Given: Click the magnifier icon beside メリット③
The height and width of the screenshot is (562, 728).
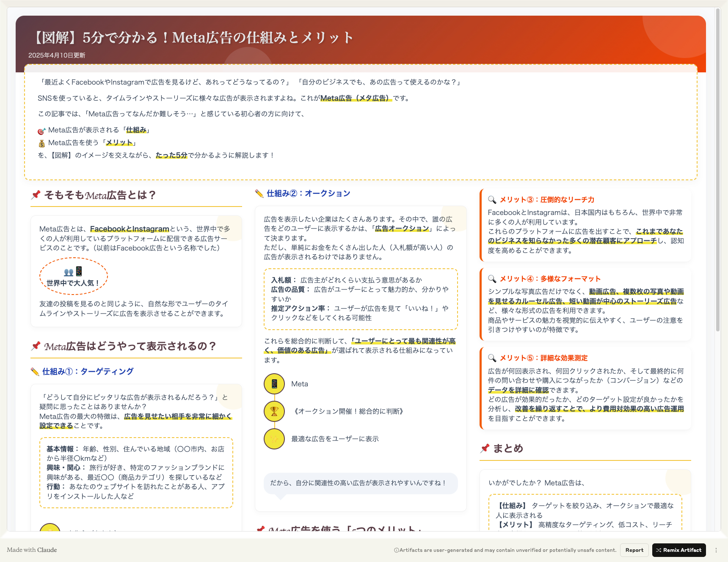Looking at the screenshot, I should (492, 200).
